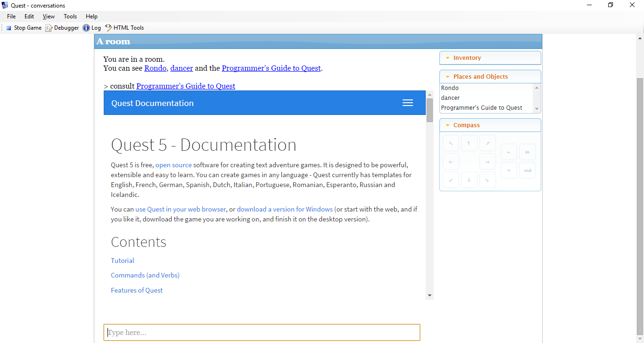Open the 'open source' link

click(x=173, y=165)
